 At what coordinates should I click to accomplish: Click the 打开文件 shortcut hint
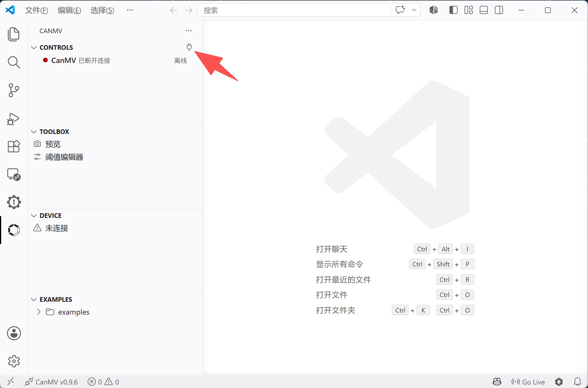tap(332, 295)
